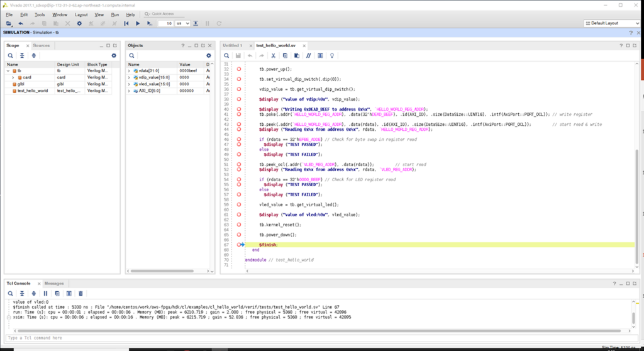Click the Toggle column selection mode icon
644x351 pixels.
pyautogui.click(x=320, y=55)
